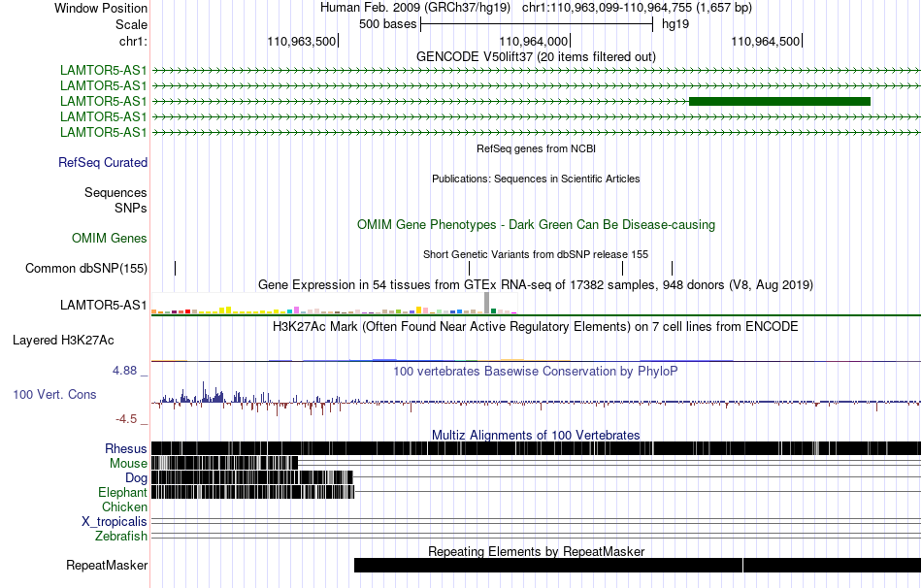Select the Rhesus alignment label
The width and height of the screenshot is (922, 588).
click(x=126, y=448)
